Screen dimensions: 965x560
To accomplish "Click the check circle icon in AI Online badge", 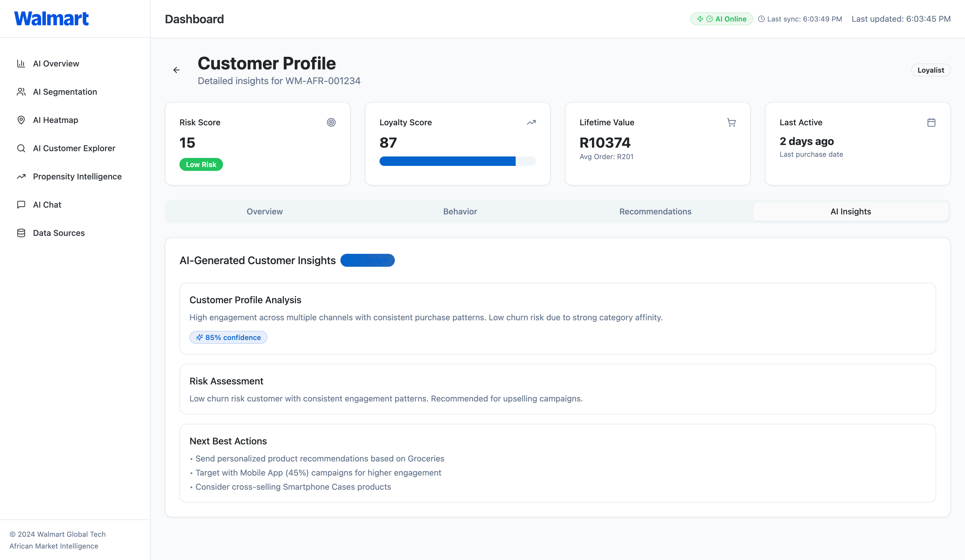I will [x=710, y=19].
